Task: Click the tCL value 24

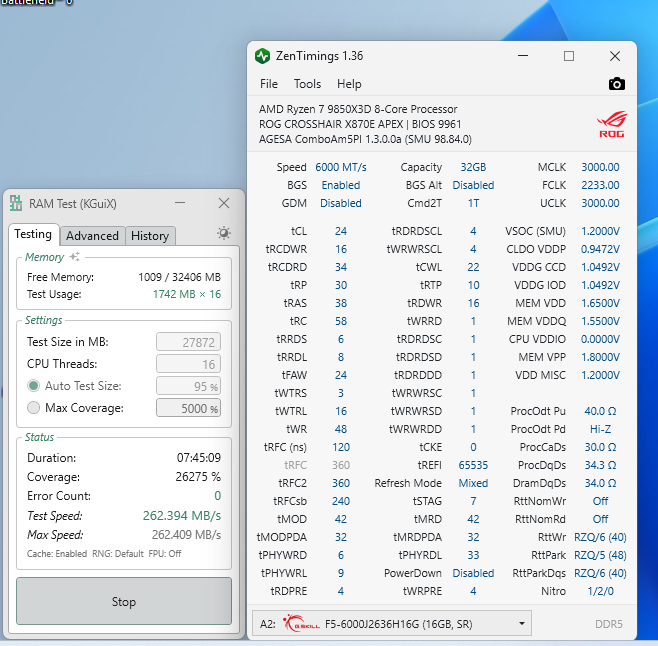Action: click(341, 231)
